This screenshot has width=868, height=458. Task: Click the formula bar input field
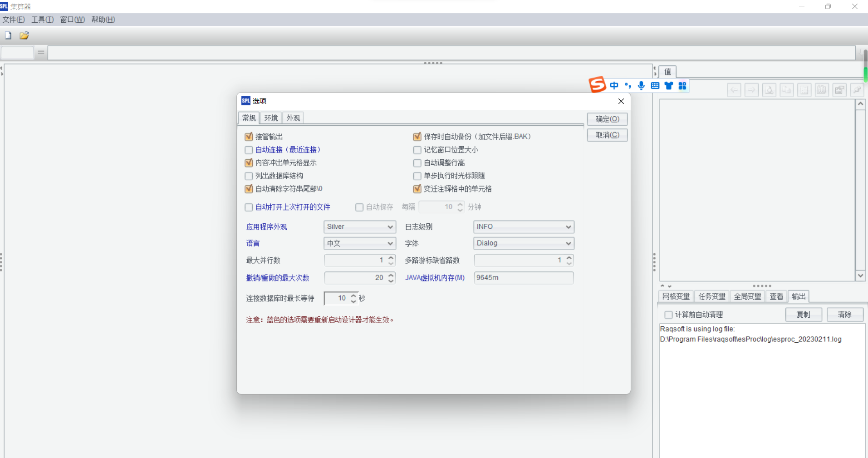[451, 53]
